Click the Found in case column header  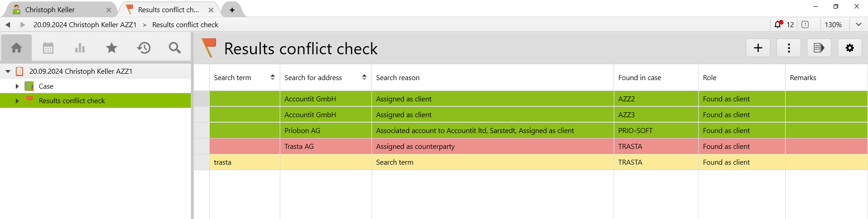(x=656, y=77)
